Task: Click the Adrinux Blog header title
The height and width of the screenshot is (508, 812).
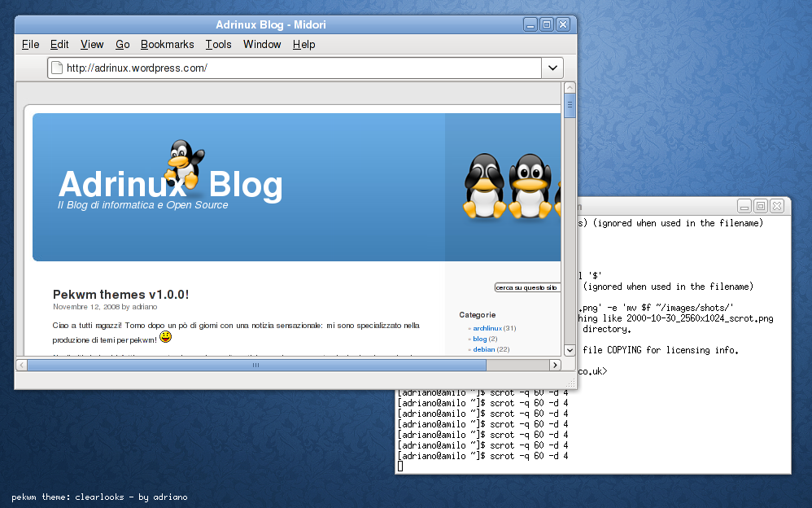Action: pos(170,185)
